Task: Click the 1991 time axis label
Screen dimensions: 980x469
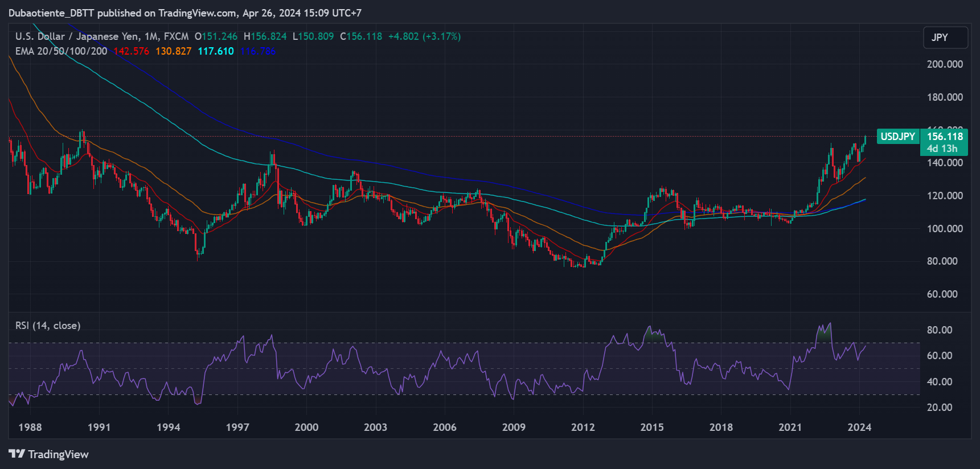Action: [99, 427]
